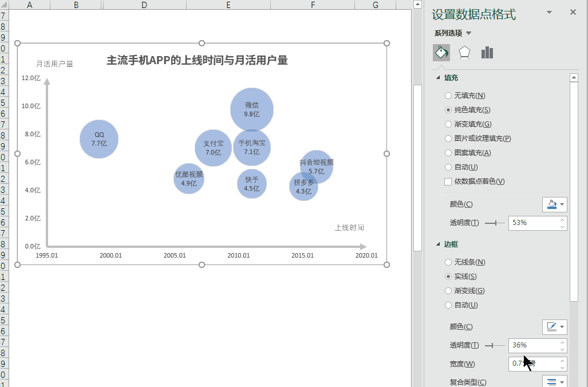This screenshot has height=387, width=588.
Task: Collapse the 填充 section
Action: 438,78
